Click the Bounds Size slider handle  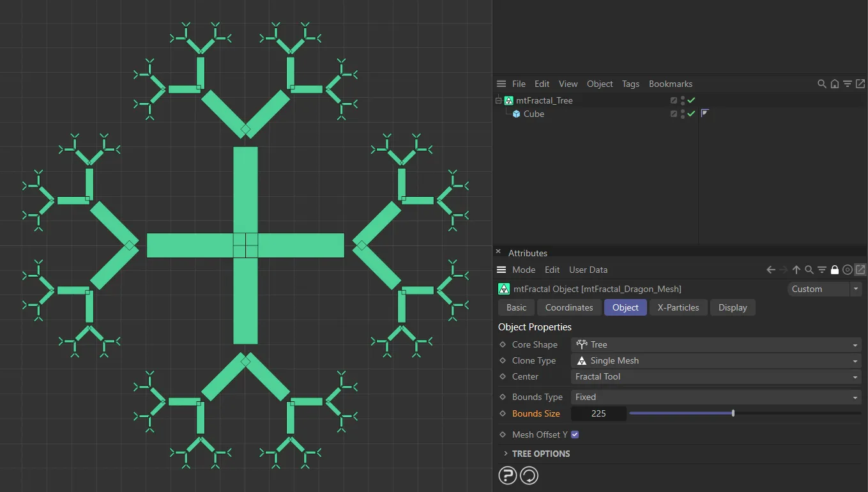pos(733,413)
